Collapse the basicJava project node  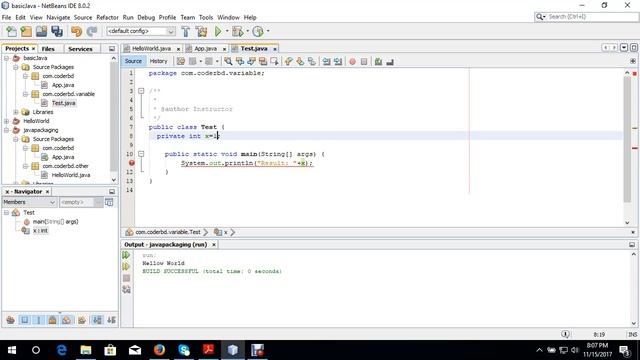coord(7,58)
